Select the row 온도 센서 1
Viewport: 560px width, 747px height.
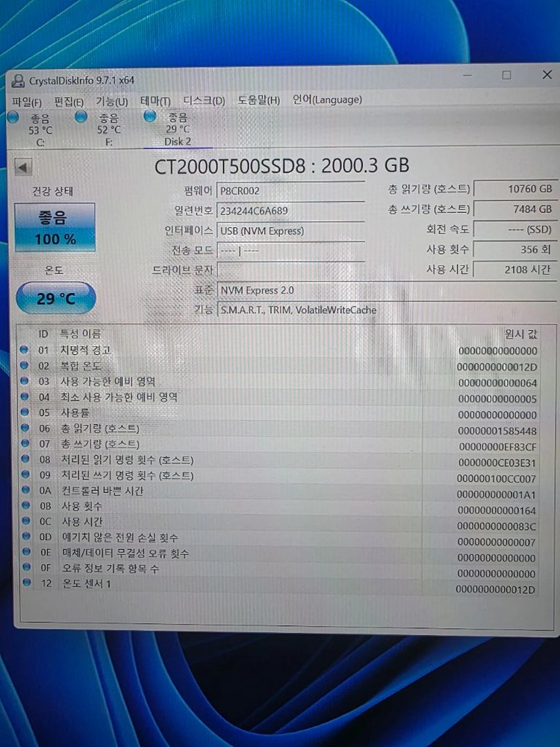pyautogui.click(x=280, y=585)
